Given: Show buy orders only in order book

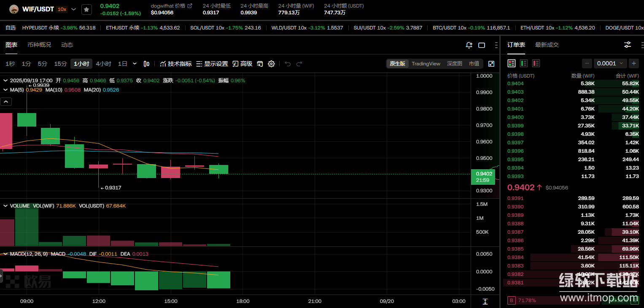Looking at the screenshot, I should (x=524, y=63).
